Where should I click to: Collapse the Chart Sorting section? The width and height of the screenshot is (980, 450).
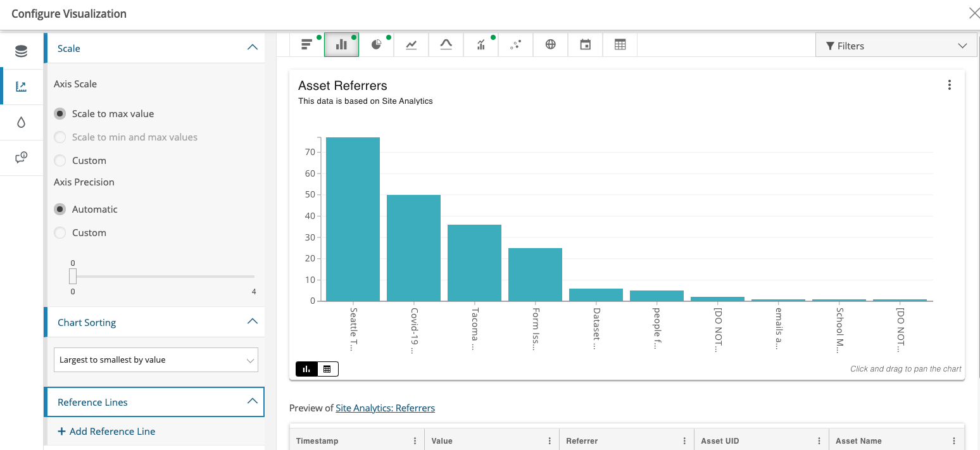coord(252,322)
